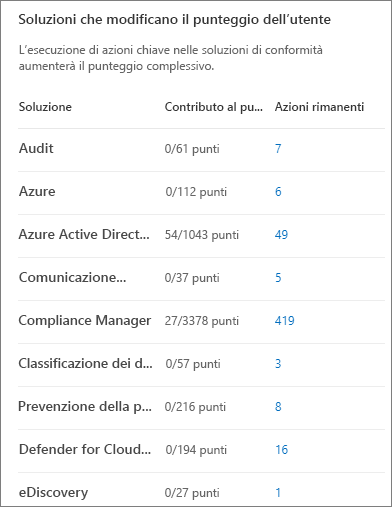Open the 8 remaining Prevenzione della perdita actions

[x=278, y=407]
